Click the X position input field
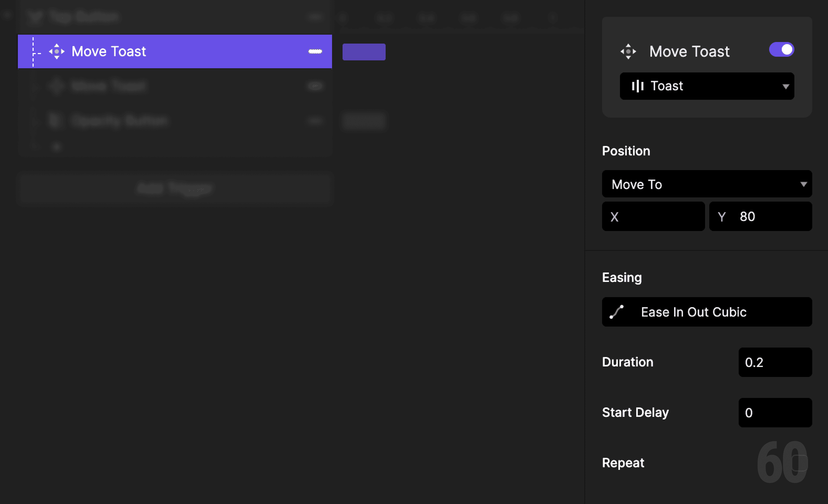 [659, 217]
